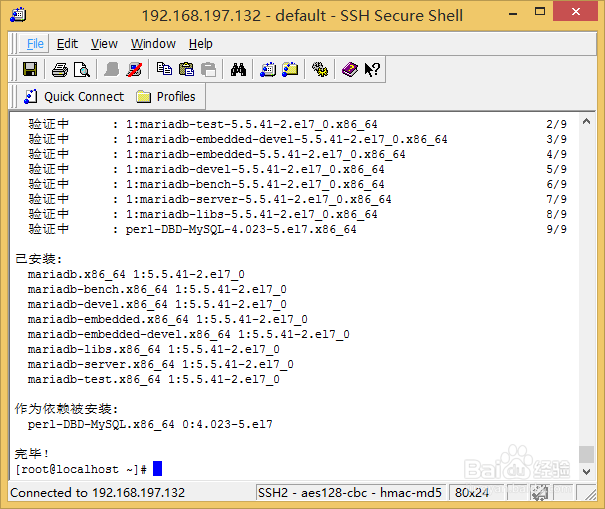
Task: Open the Edit menu
Action: pos(67,44)
